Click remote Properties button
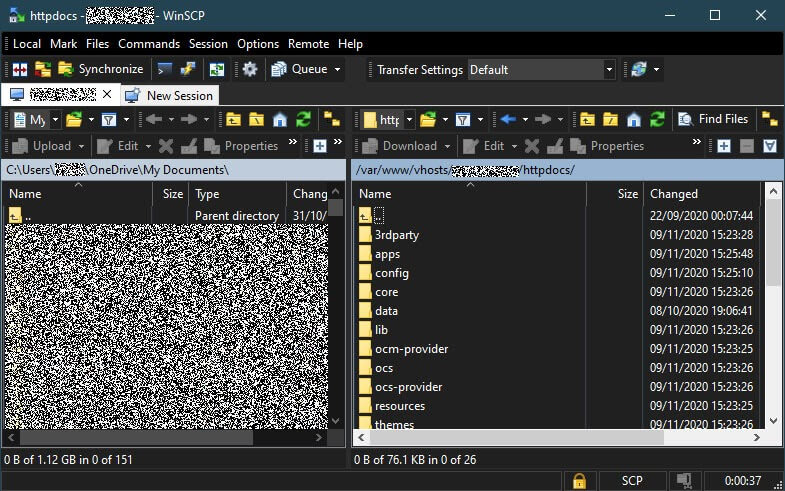This screenshot has width=785, height=491. (x=607, y=146)
